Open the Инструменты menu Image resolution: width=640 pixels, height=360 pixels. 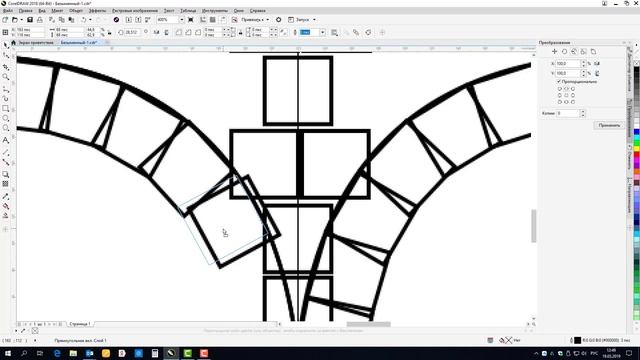214,11
